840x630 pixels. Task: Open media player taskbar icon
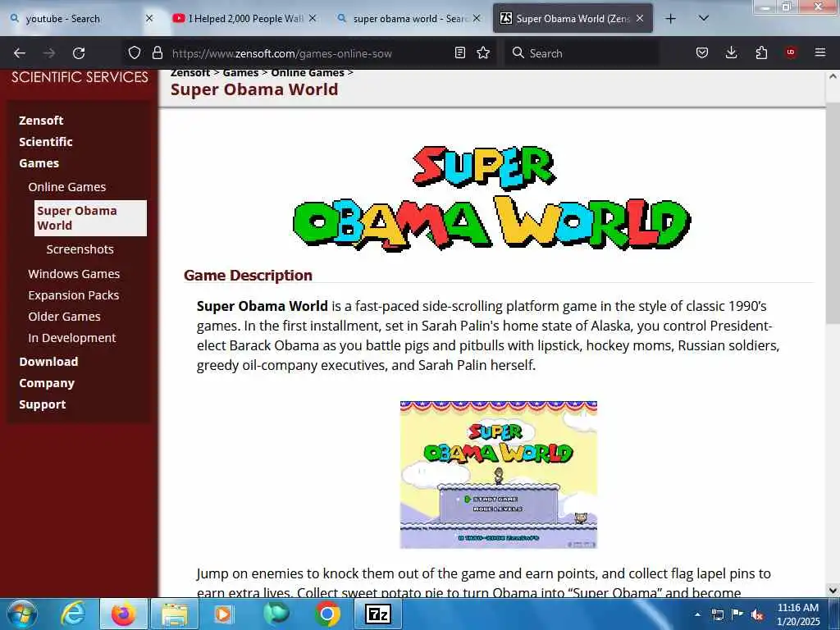[223, 614]
